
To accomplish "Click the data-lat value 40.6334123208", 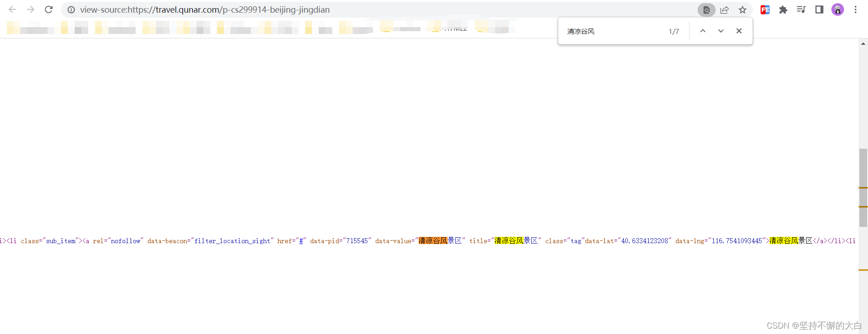I will (x=645, y=241).
